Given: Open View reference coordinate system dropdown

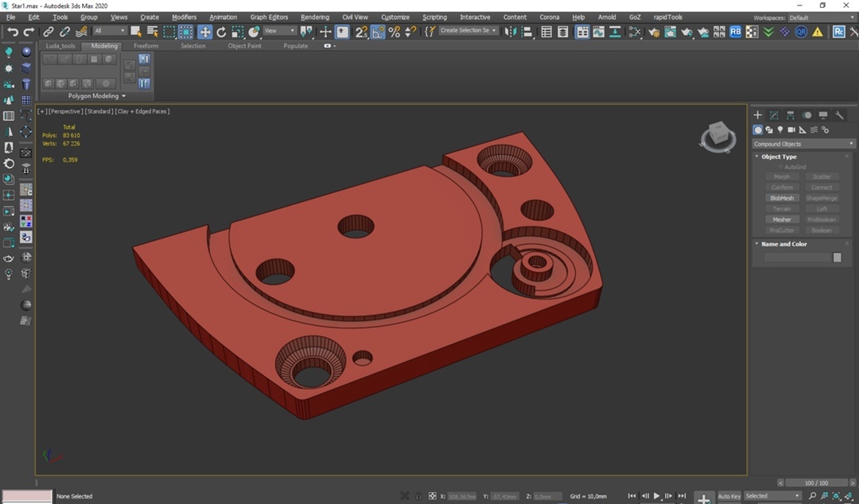Looking at the screenshot, I should (x=279, y=31).
